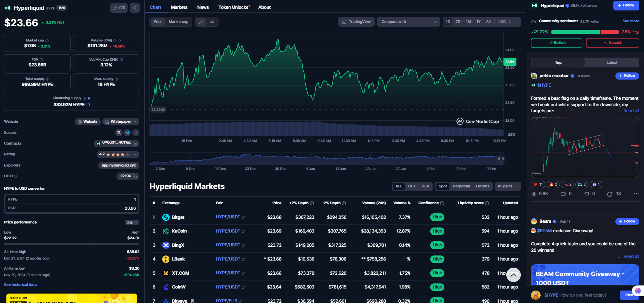Set chart range to 1D
The height and width of the screenshot is (303, 644).
[448, 22]
